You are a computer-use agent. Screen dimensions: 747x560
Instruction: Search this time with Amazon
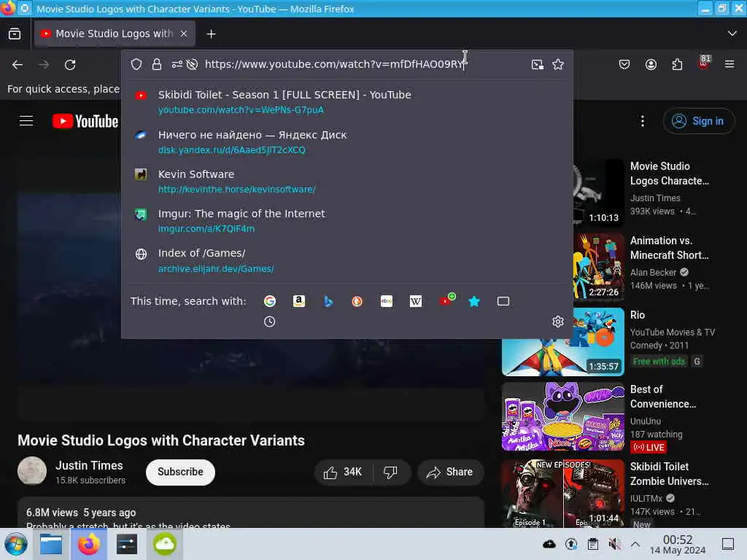click(x=298, y=301)
